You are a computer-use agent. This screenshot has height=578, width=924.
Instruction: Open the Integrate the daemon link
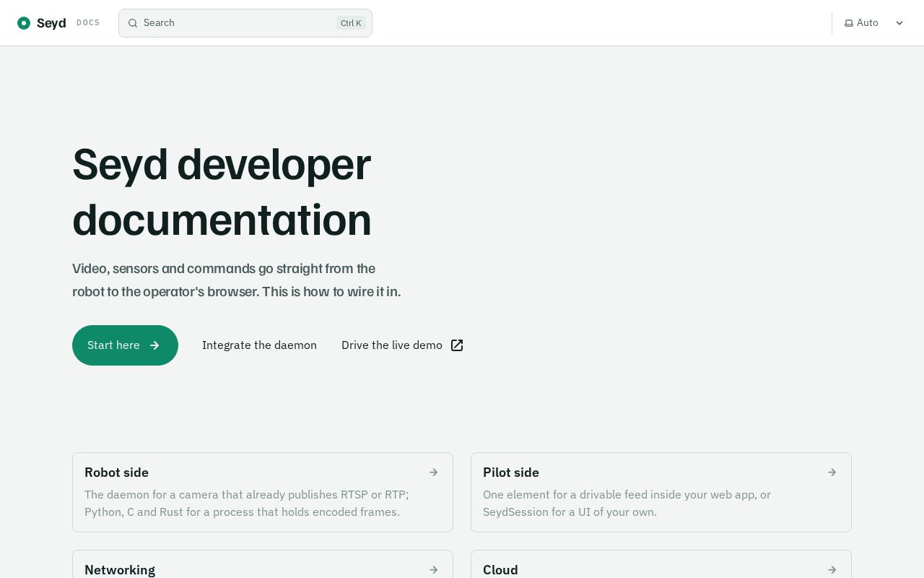[259, 345]
